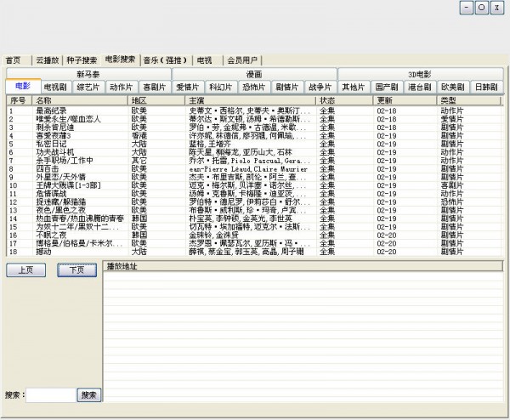Choose the 国产剧 sub-tab
Screen dimensions: 510x420
click(387, 88)
